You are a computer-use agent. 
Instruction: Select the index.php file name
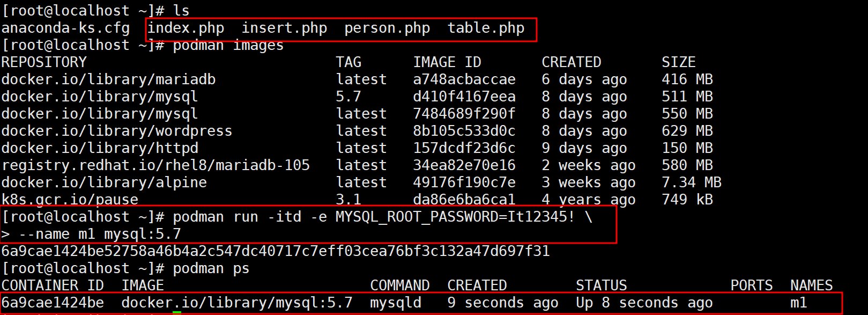pyautogui.click(x=186, y=28)
